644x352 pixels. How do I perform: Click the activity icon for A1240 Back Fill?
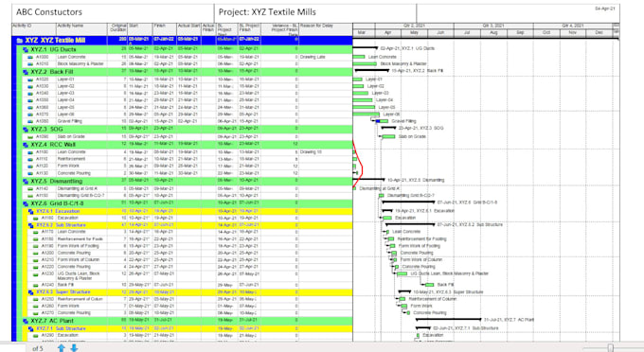(x=36, y=285)
